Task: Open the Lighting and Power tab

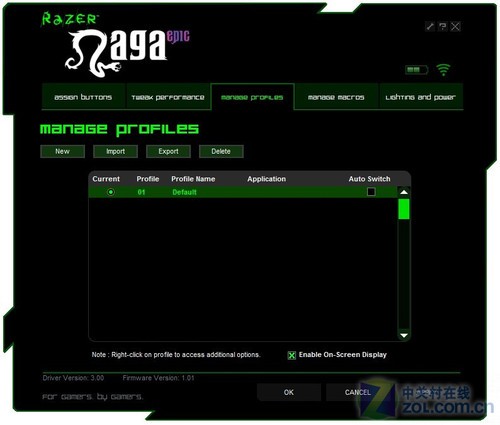Action: pyautogui.click(x=421, y=97)
